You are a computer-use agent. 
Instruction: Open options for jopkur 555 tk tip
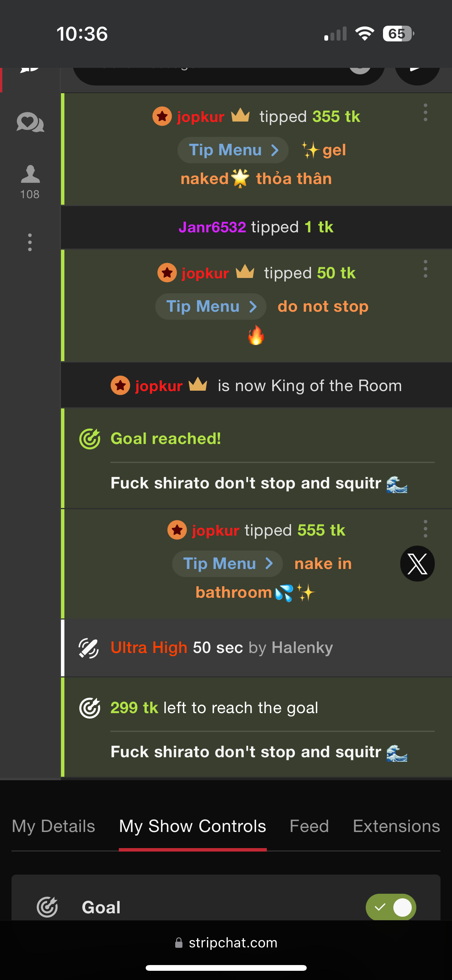tap(425, 529)
